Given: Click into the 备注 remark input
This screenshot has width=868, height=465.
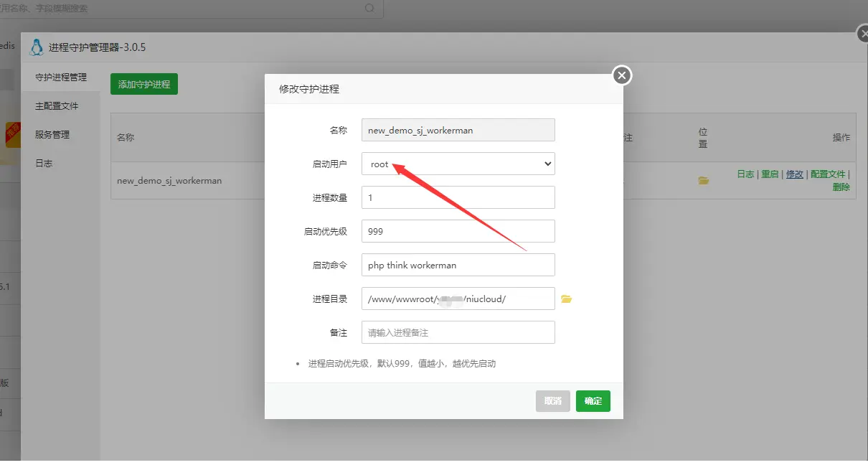Looking at the screenshot, I should click(x=458, y=332).
